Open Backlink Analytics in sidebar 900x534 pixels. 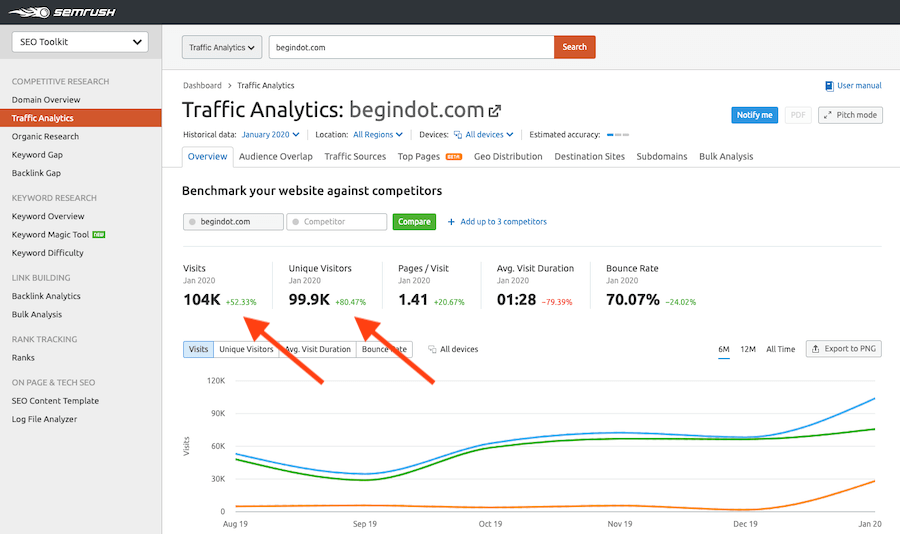(x=46, y=296)
